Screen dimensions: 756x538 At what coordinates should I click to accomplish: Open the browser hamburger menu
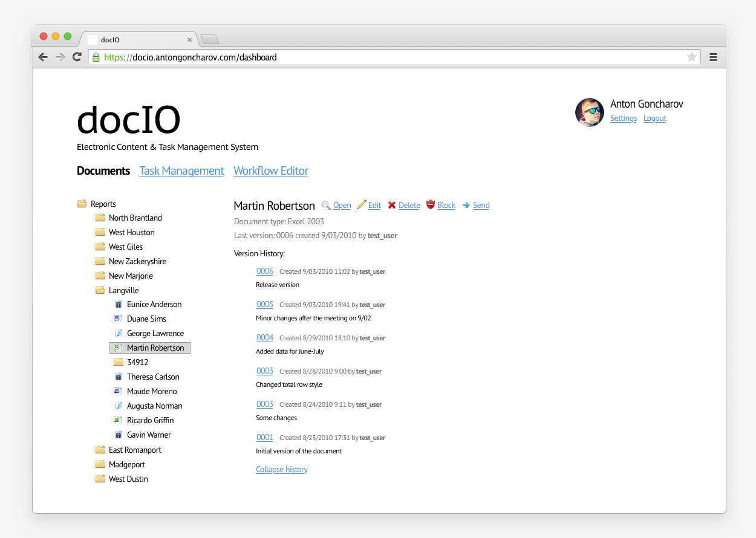[x=714, y=57]
